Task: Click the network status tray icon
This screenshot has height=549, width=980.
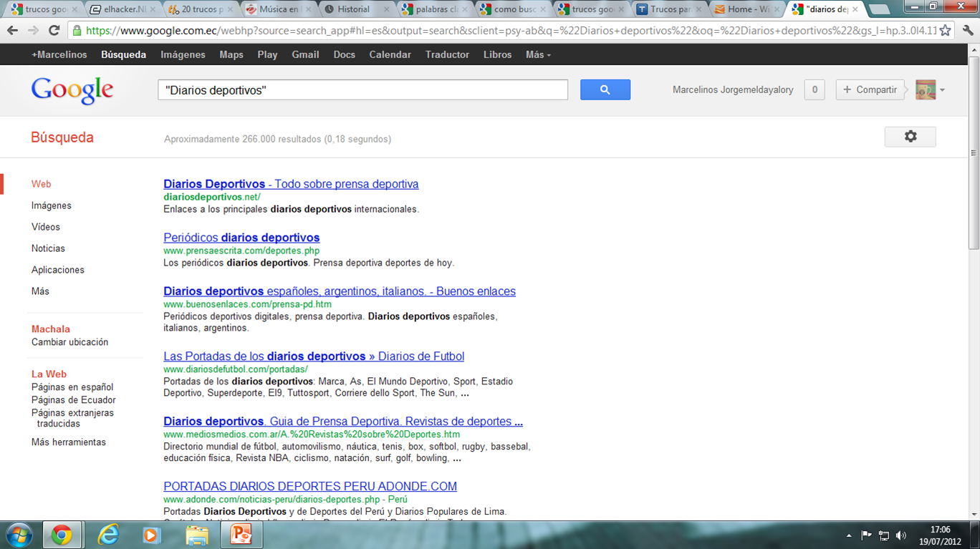Action: 885,535
